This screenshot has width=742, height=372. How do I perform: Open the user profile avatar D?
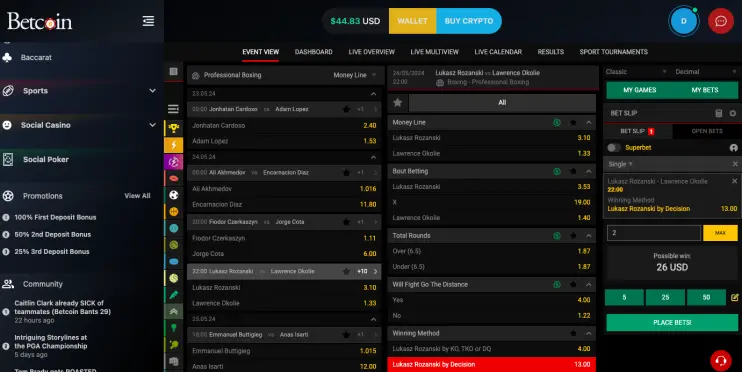pos(683,21)
